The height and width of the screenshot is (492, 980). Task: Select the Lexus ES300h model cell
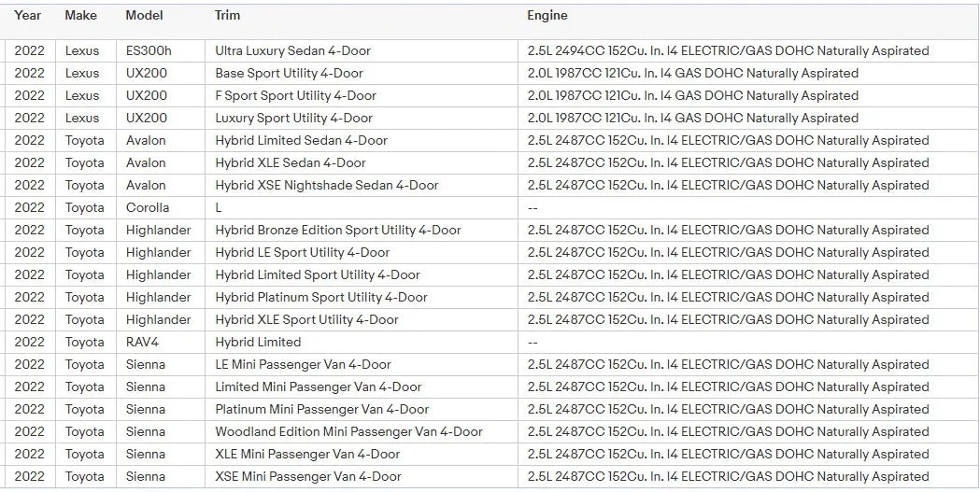tap(148, 50)
